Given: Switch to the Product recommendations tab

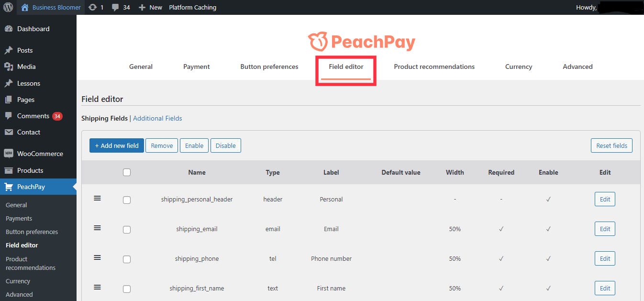Looking at the screenshot, I should tap(434, 67).
